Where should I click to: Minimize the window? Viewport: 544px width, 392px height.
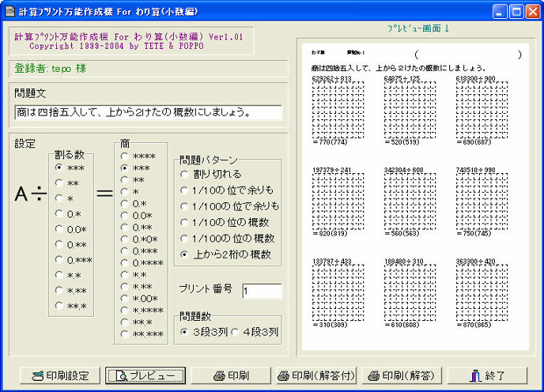(x=499, y=12)
